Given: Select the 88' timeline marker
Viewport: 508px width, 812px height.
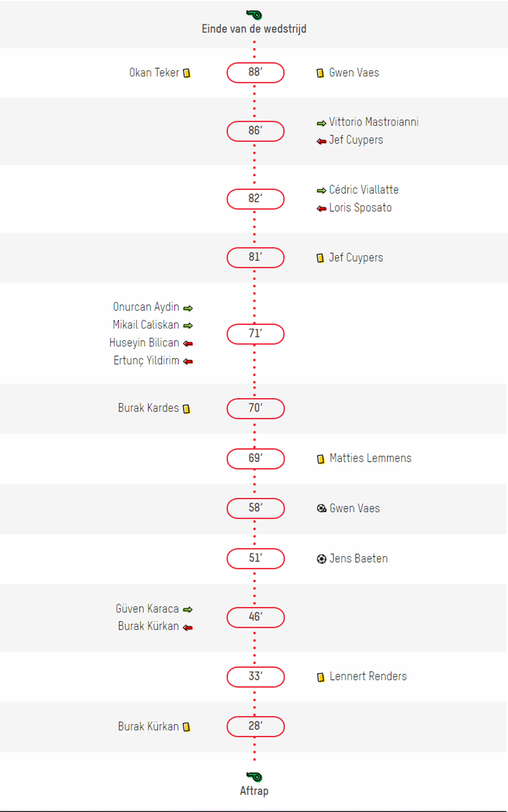Looking at the screenshot, I should (x=256, y=73).
